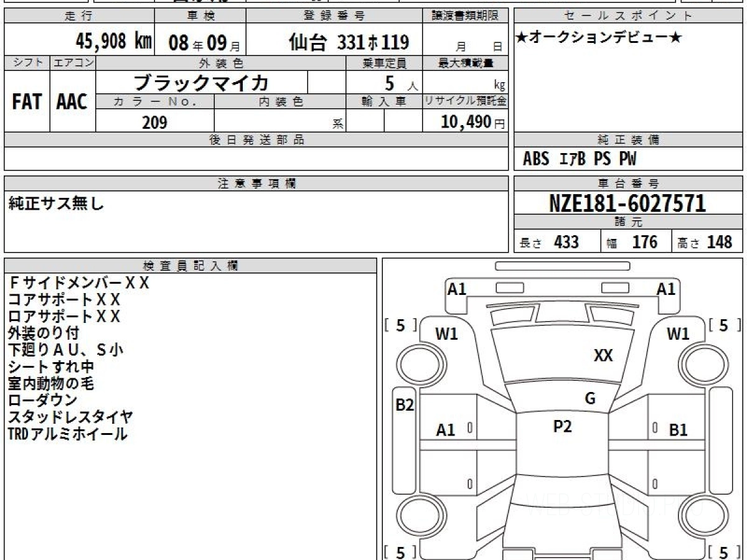This screenshot has height=560, width=747.
Task: Click the 車台番号 header
Action: point(629,184)
